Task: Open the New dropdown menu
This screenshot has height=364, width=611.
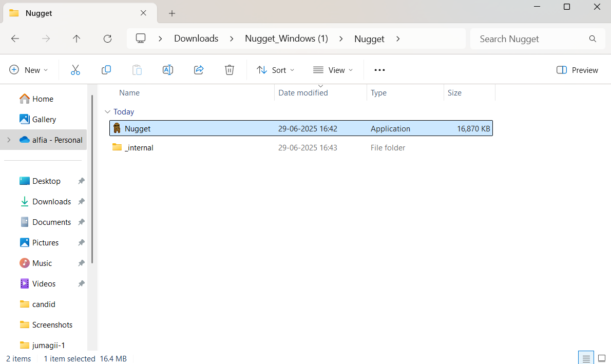Action: [28, 70]
